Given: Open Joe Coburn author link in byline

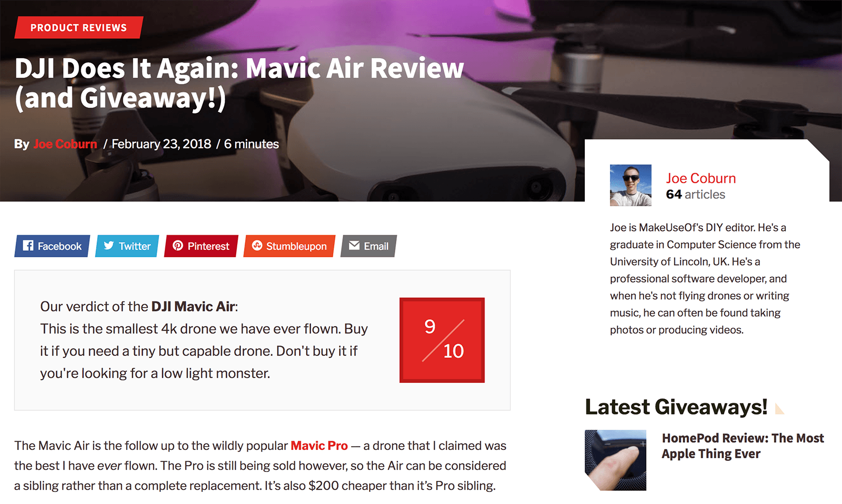Looking at the screenshot, I should [x=65, y=144].
